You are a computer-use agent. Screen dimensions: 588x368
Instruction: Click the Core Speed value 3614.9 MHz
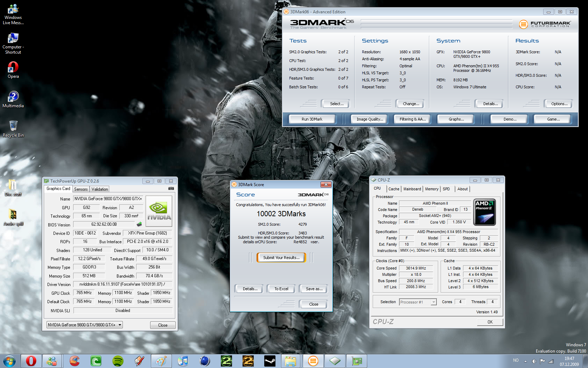(416, 268)
